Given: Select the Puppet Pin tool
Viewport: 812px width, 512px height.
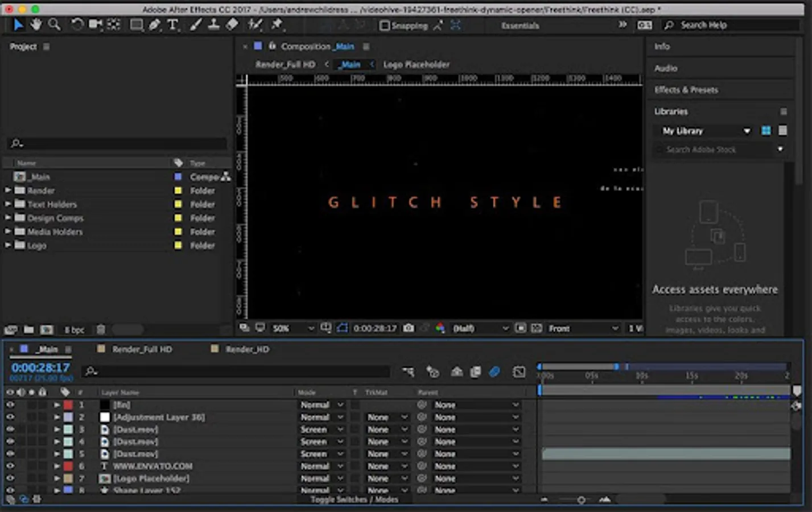Looking at the screenshot, I should pyautogui.click(x=277, y=24).
